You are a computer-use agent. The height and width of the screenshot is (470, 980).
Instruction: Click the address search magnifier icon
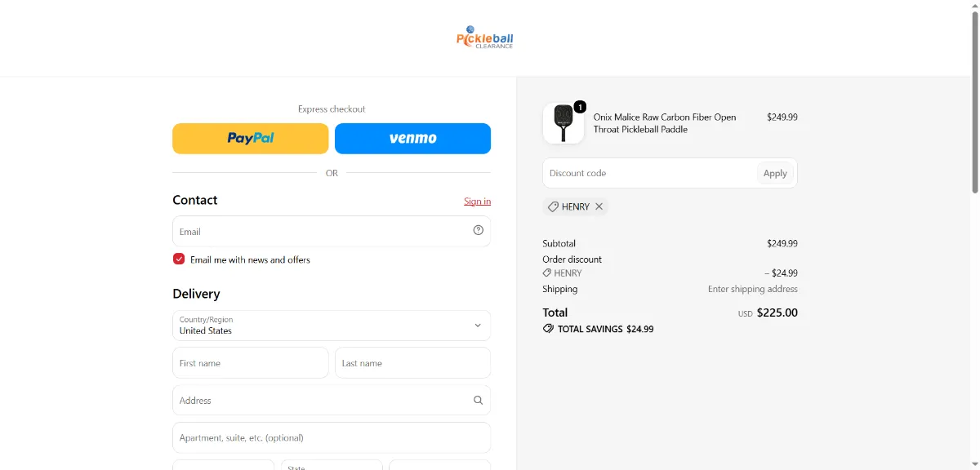click(x=479, y=401)
